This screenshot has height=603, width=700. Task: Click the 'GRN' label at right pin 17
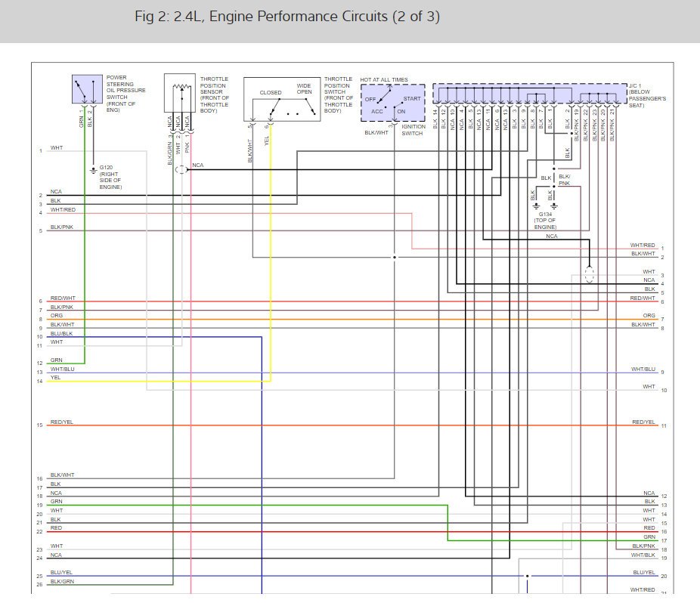649,537
